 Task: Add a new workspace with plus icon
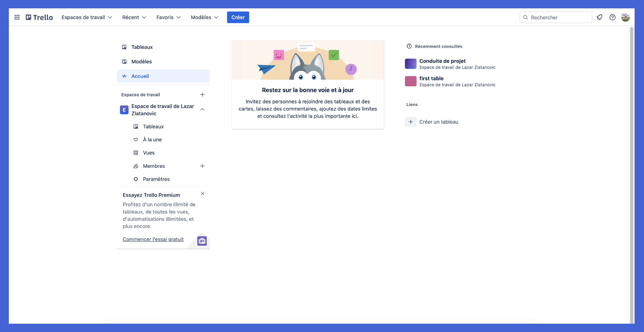(202, 95)
